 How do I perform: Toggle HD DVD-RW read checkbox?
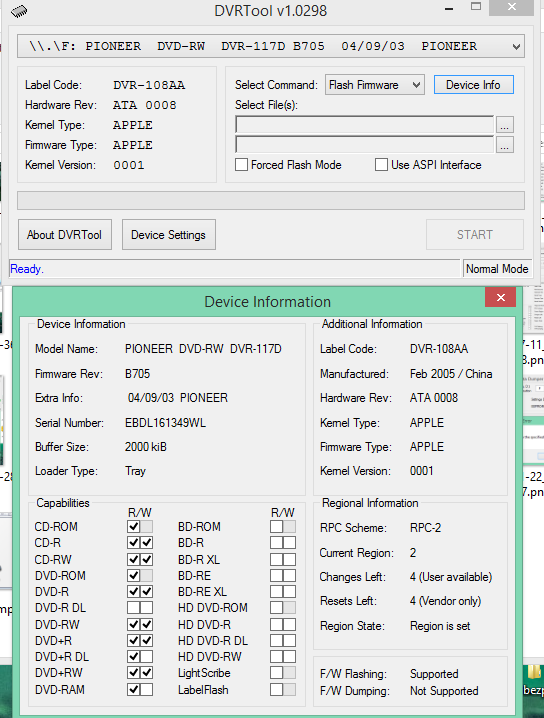coord(277,657)
